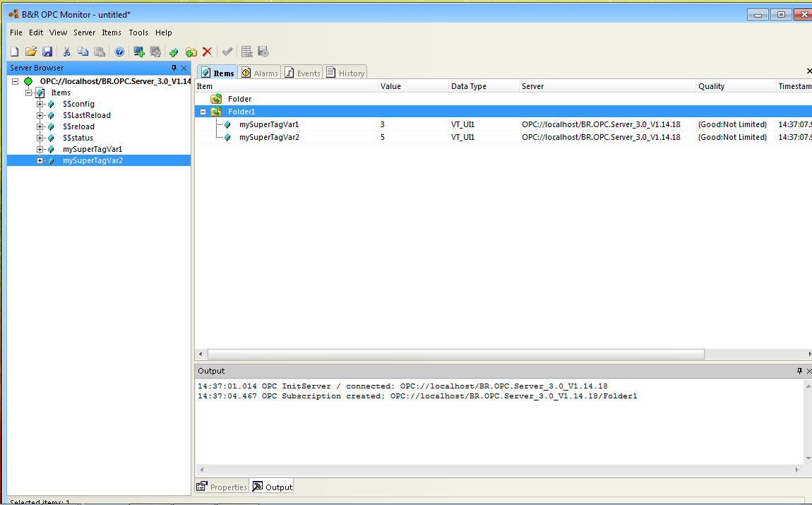812x505 pixels.
Task: Sort by the Server column header
Action: pyautogui.click(x=607, y=86)
